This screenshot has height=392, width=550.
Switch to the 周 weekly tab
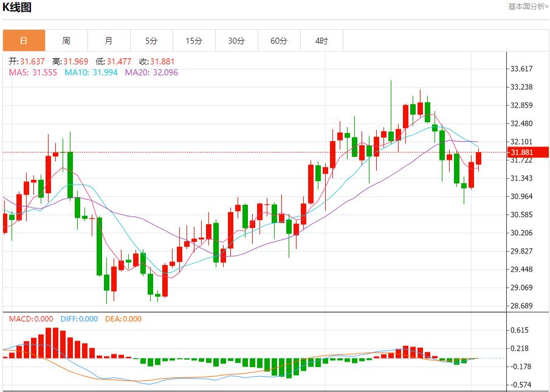coord(66,41)
